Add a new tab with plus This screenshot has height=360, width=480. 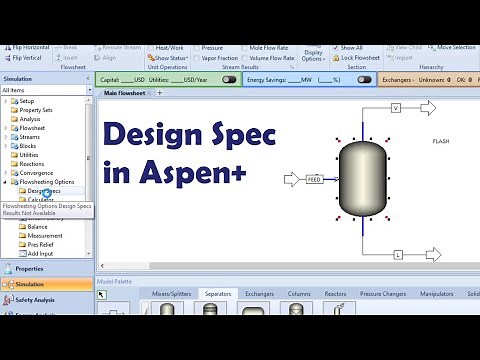tap(160, 93)
